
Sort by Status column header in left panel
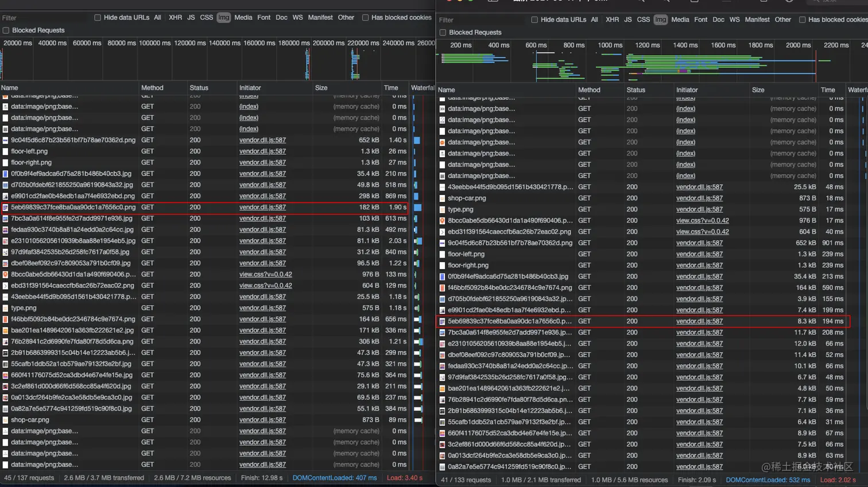[199, 88]
